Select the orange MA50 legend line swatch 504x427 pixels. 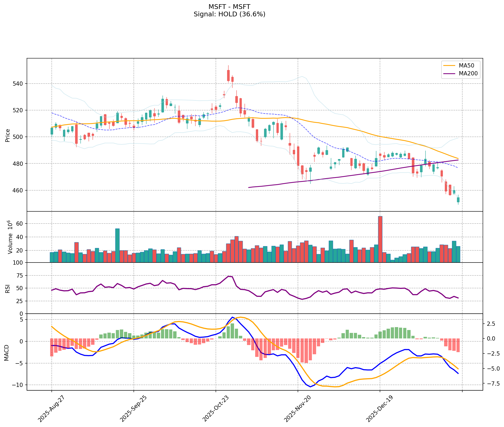point(449,65)
